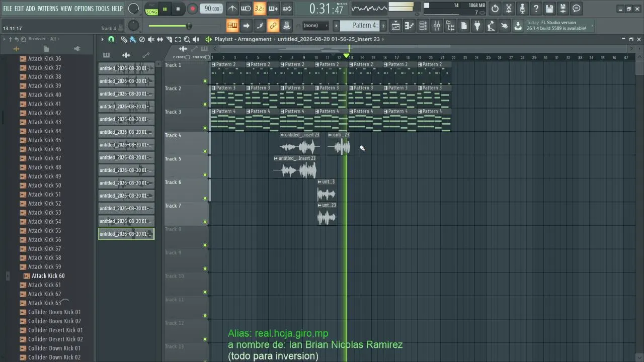Open the Pattern 4 selector
Screen dimensions: 644x362
[x=359, y=26]
